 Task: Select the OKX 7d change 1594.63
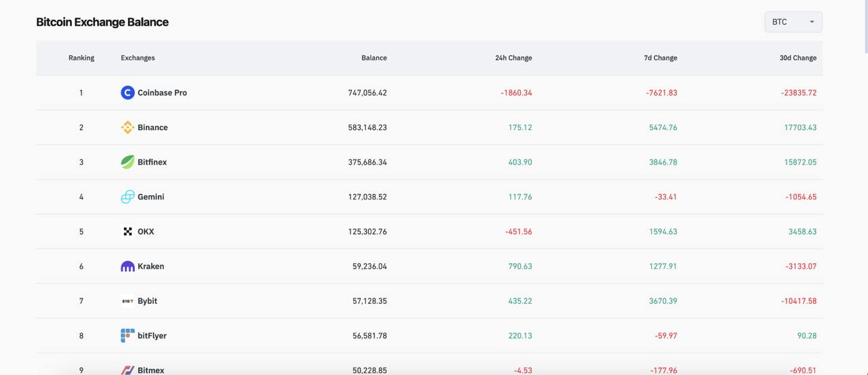pos(663,231)
